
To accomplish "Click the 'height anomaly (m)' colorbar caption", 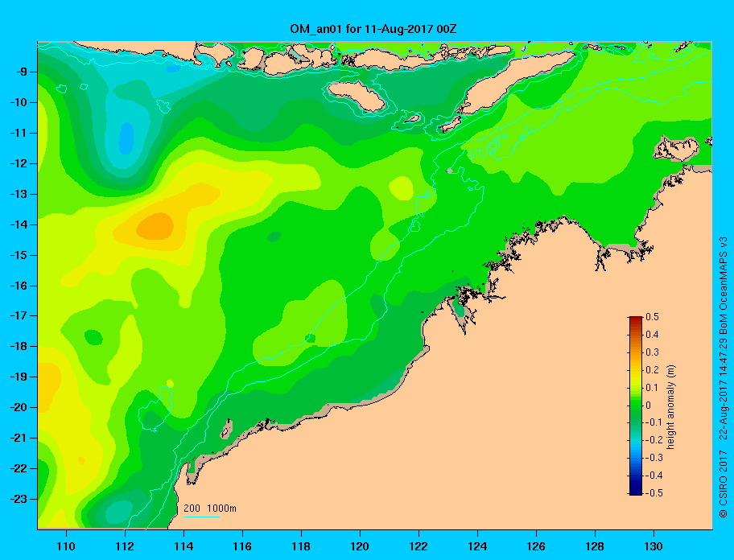I will coord(671,406).
